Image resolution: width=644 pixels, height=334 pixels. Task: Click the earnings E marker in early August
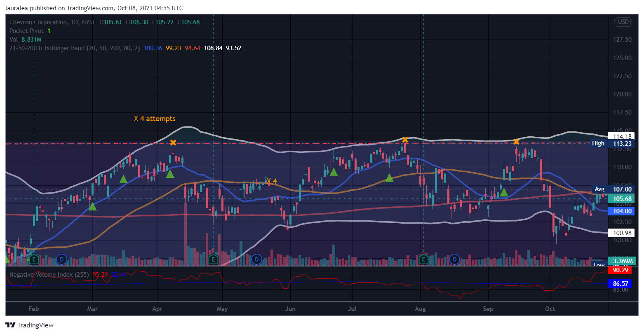tap(423, 259)
